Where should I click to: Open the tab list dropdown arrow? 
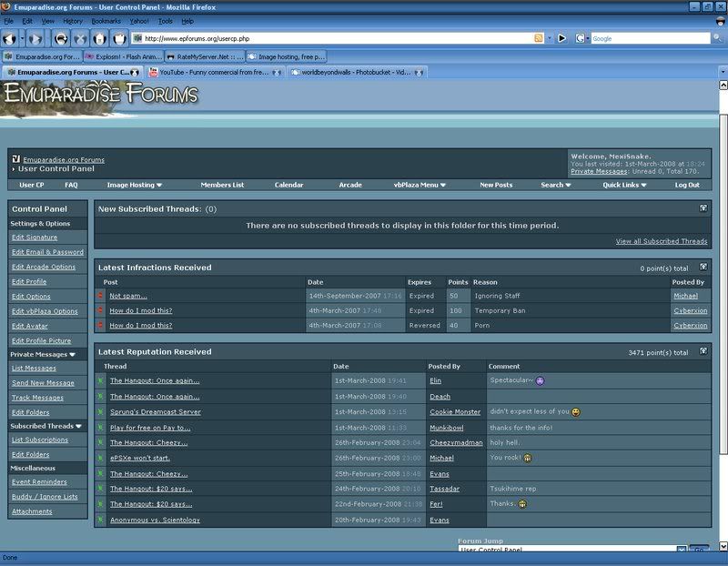[x=723, y=72]
